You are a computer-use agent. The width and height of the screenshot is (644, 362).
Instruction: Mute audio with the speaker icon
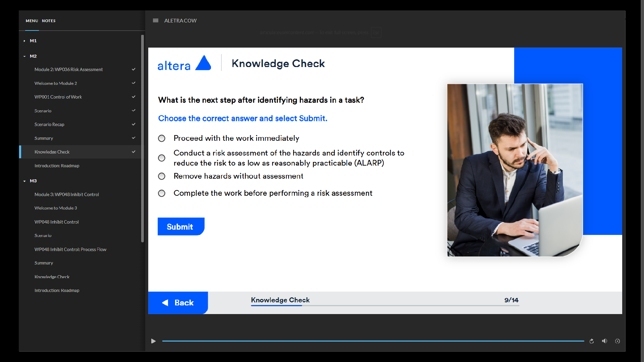(604, 341)
